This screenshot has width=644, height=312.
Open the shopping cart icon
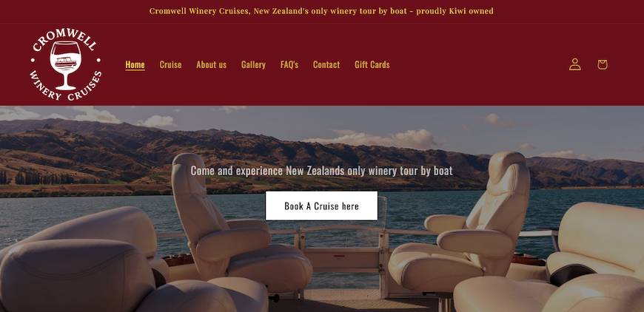click(x=602, y=64)
